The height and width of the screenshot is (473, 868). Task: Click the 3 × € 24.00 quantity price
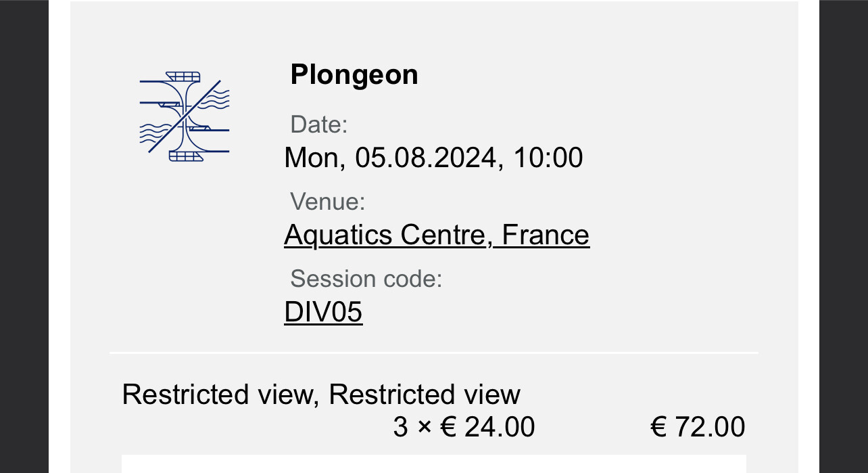464,427
